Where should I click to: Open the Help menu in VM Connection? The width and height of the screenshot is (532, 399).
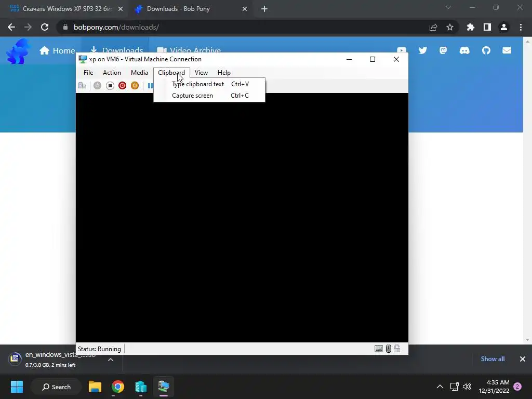point(224,73)
